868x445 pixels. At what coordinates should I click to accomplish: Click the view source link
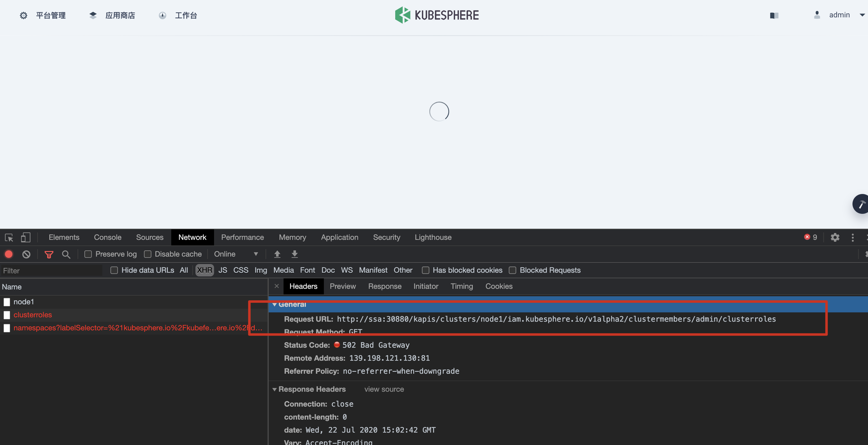(x=384, y=389)
